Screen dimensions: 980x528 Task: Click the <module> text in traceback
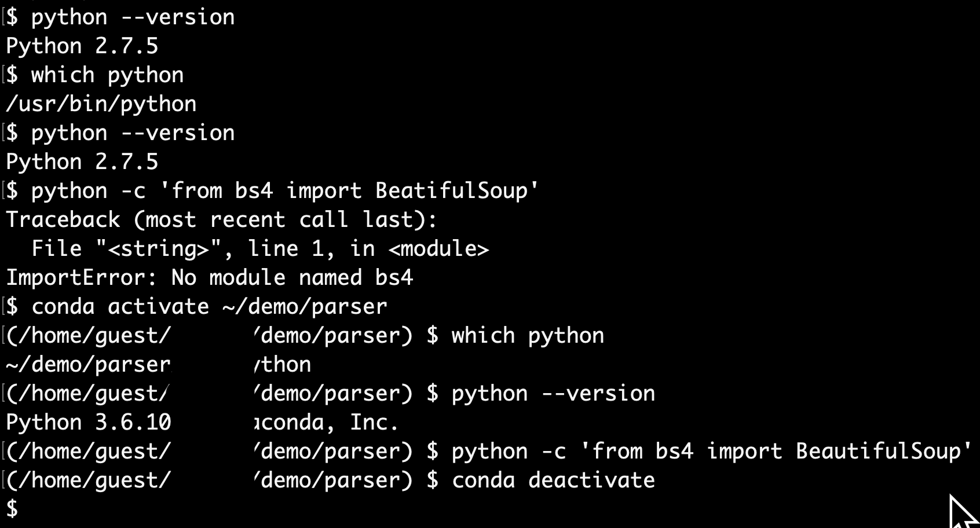(438, 249)
